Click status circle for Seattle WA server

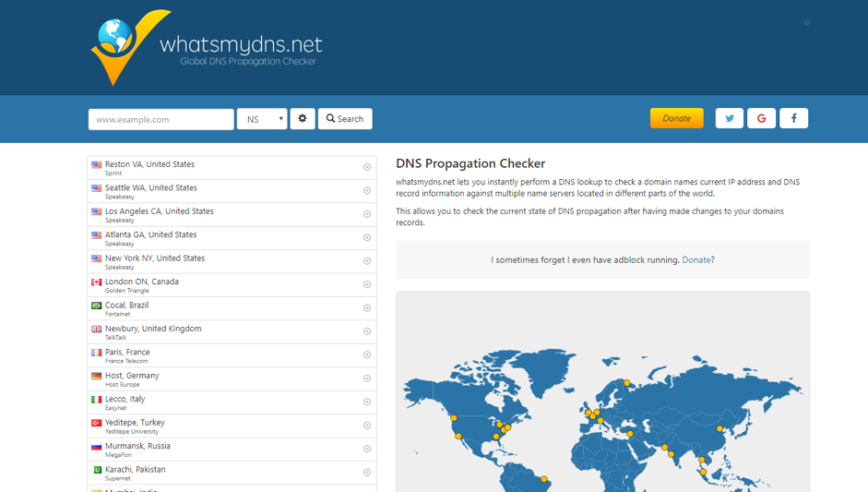click(367, 191)
